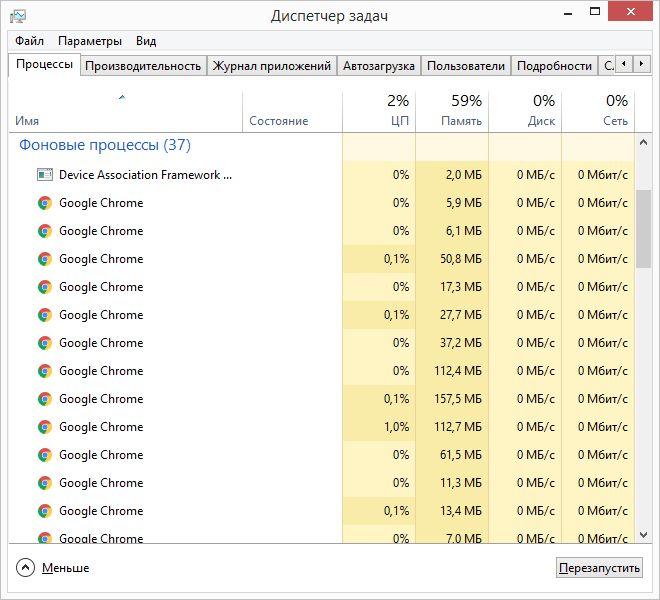
Task: Sort by the Имя column header
Action: (x=125, y=111)
